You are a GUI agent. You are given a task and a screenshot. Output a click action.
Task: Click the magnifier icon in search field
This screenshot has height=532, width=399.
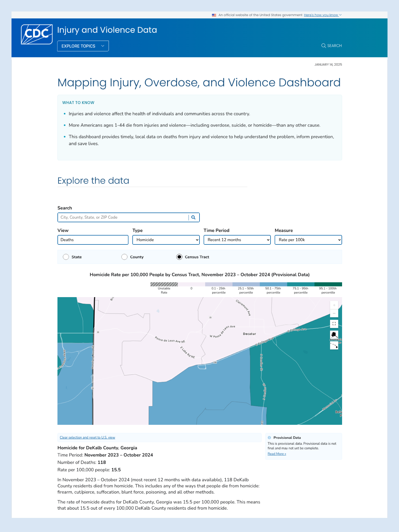click(193, 217)
